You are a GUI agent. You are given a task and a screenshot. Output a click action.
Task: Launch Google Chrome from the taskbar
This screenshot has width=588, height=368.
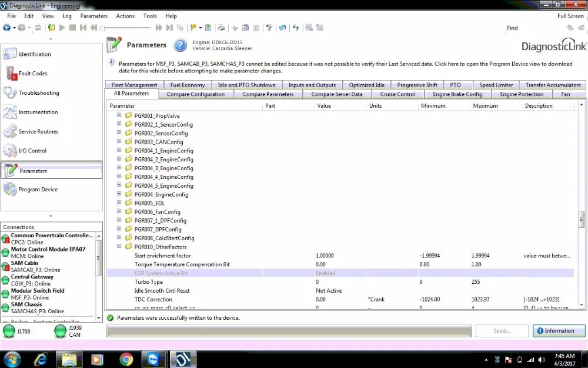click(126, 359)
